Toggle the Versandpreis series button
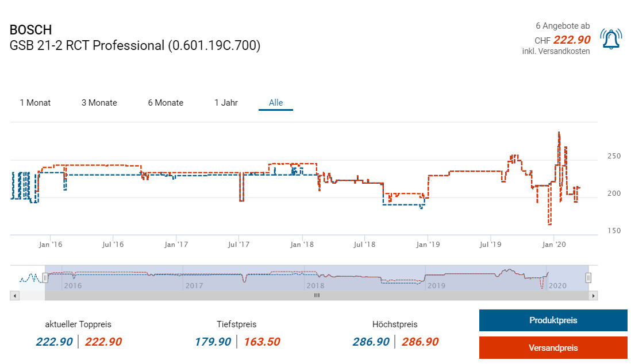The height and width of the screenshot is (364, 631). point(553,348)
